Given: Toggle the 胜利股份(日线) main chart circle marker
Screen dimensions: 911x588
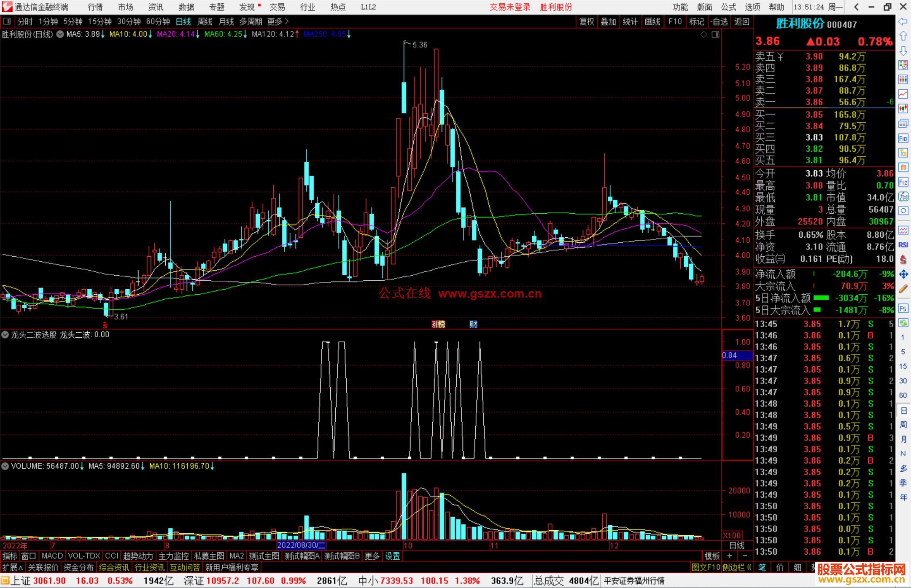Looking at the screenshot, I should (60, 35).
